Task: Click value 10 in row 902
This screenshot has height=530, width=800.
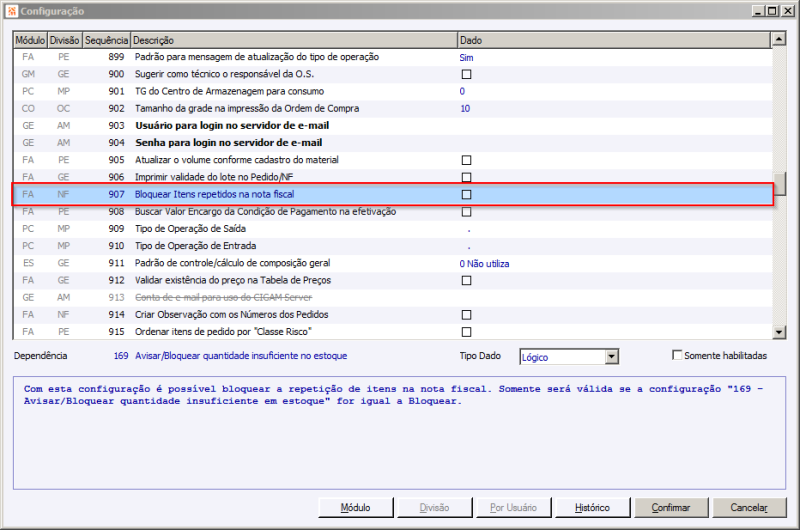Action: 465,109
